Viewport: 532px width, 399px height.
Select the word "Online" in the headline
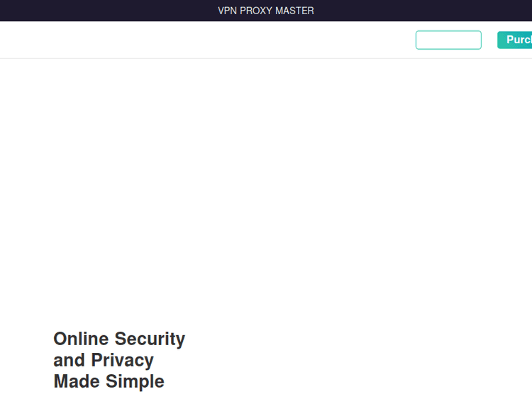[81, 339]
